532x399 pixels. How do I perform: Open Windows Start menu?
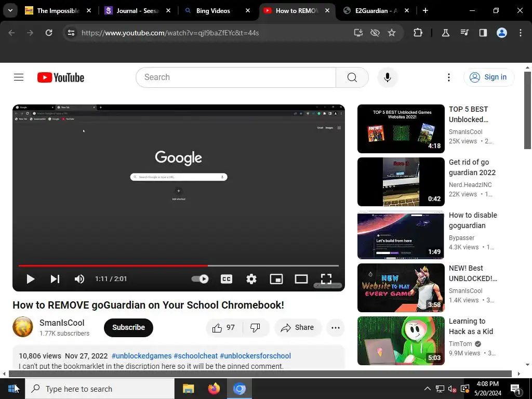(x=12, y=389)
